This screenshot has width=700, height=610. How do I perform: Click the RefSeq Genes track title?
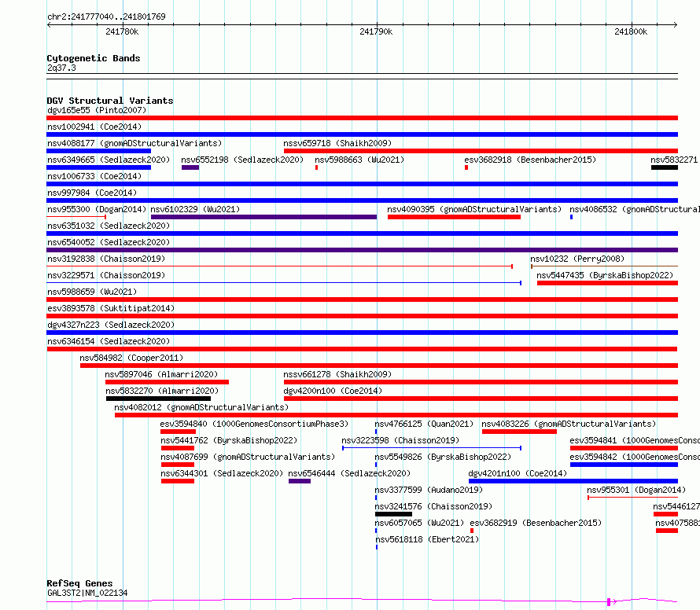coord(79,584)
